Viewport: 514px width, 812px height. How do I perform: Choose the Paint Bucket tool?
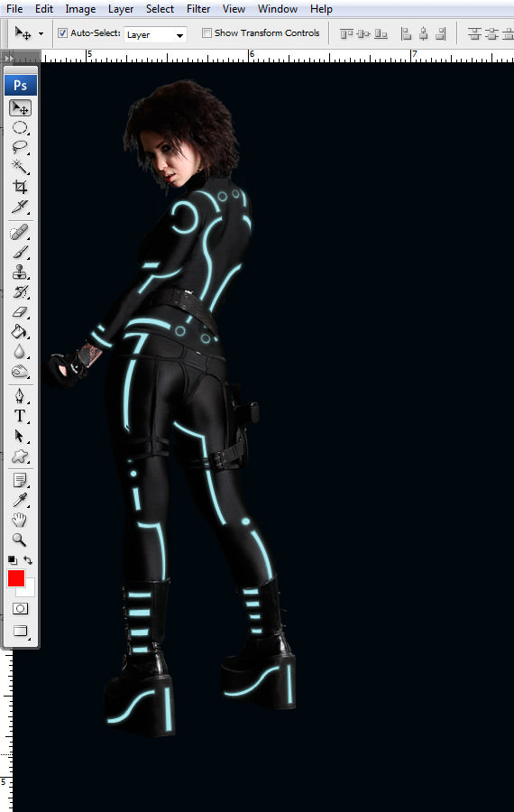(x=20, y=331)
